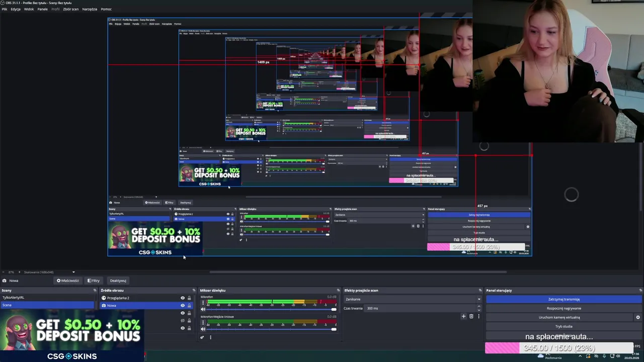Open the Zanikanie transition dropdown
Image resolution: width=644 pixels, height=362 pixels.
tap(413, 299)
